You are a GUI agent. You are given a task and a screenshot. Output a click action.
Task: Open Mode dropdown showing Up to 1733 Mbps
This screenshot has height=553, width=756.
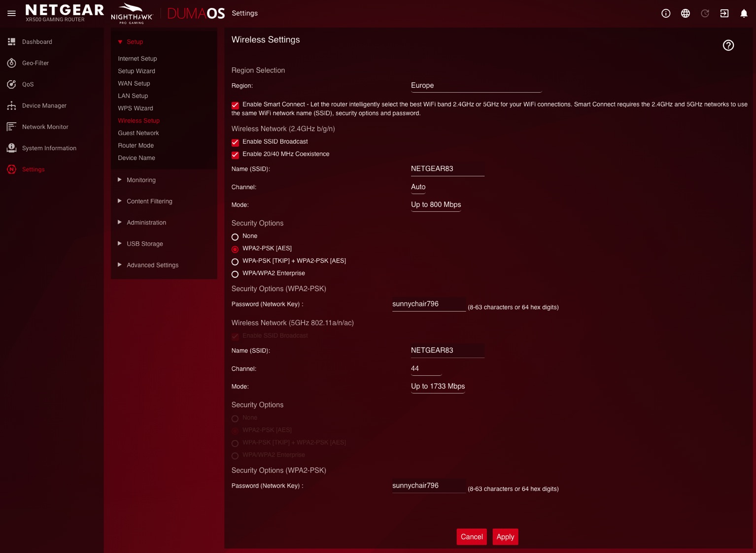tap(438, 387)
